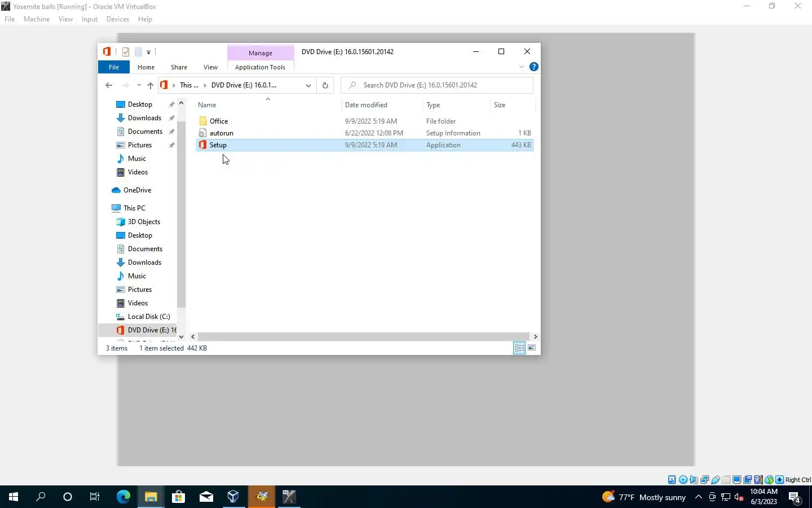Image resolution: width=812 pixels, height=508 pixels.
Task: Open the File ribbon tab
Action: click(x=114, y=67)
